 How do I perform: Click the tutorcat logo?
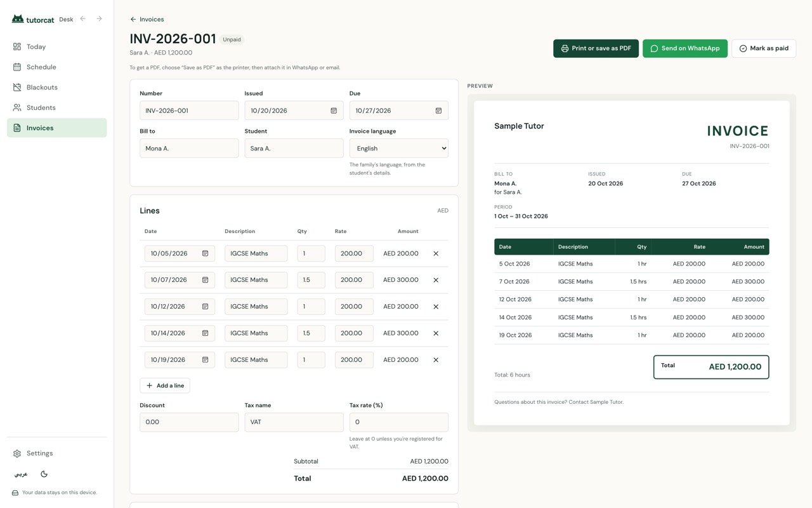coord(33,19)
